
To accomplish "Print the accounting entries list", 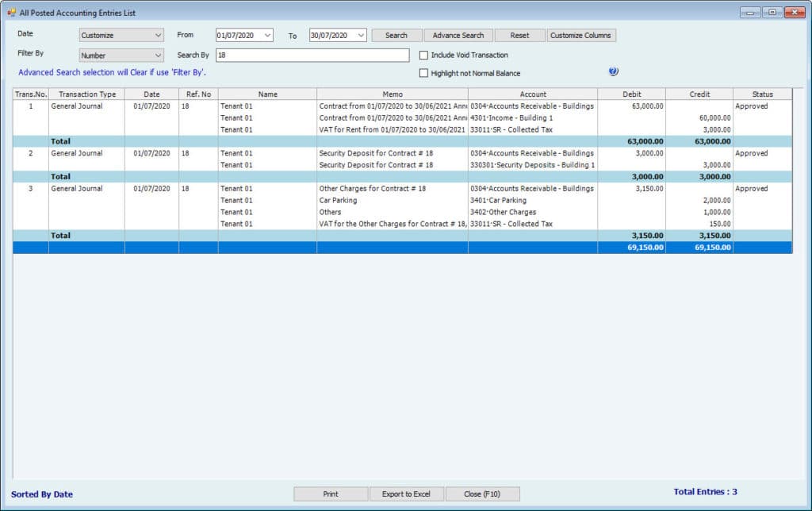I will [331, 494].
